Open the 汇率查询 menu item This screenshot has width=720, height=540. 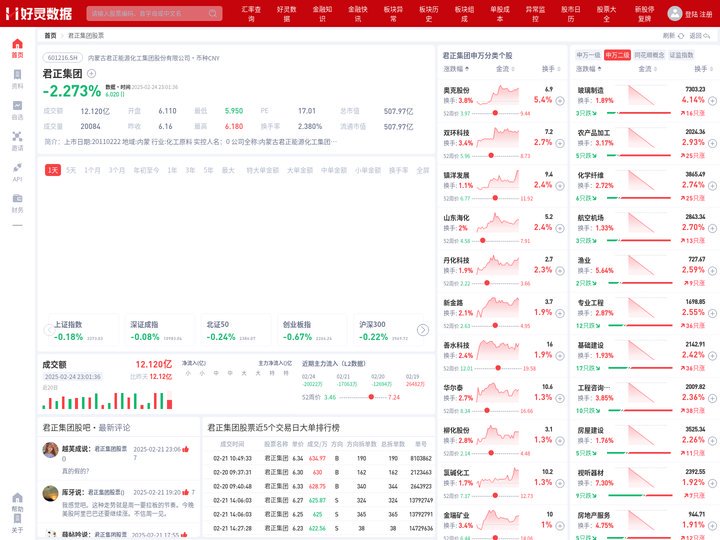click(x=251, y=14)
